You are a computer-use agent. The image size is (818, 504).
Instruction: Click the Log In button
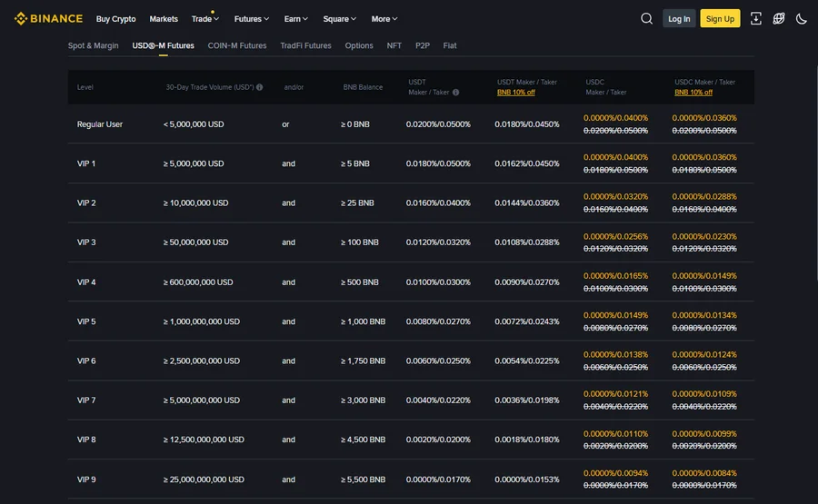pos(679,19)
